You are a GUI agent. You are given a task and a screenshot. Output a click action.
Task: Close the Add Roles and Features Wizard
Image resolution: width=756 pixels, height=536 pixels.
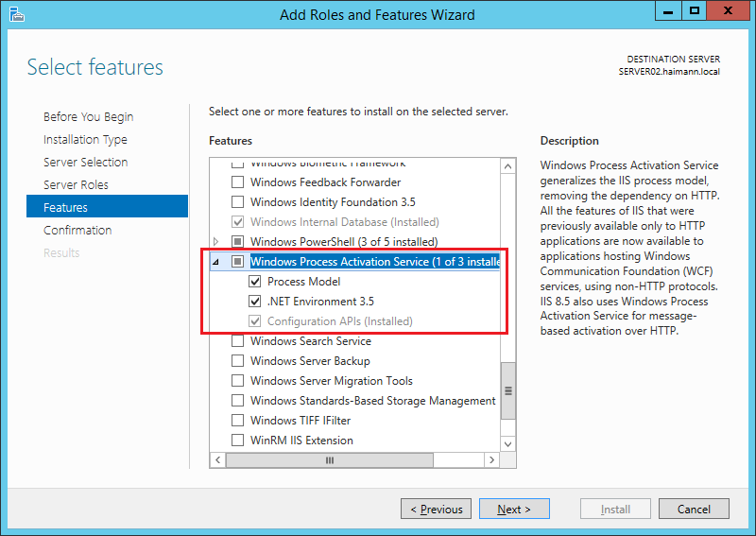pos(728,10)
